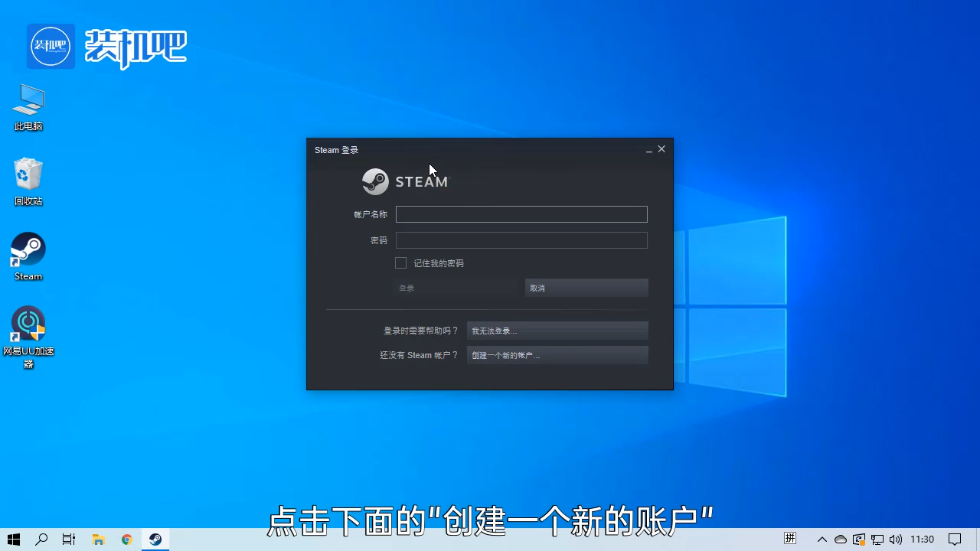Open File Explorer from the taskbar
The width and height of the screenshot is (980, 551).
(98, 539)
